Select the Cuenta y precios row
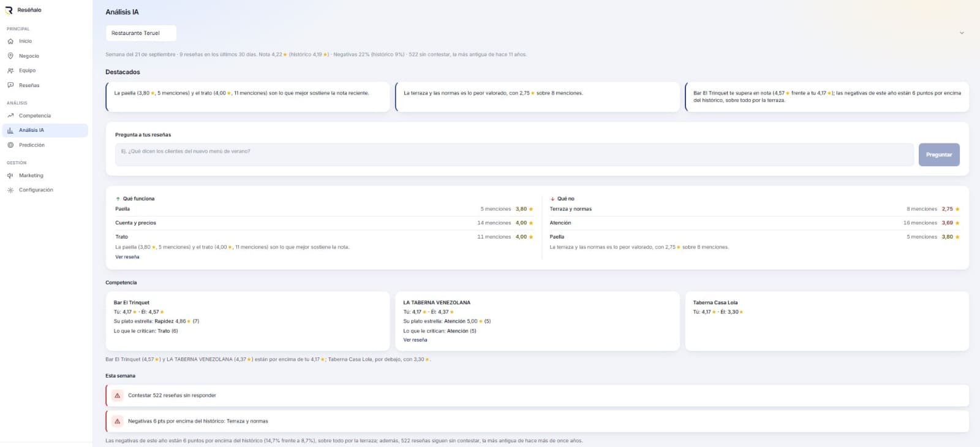This screenshot has height=447, width=980. pos(325,223)
